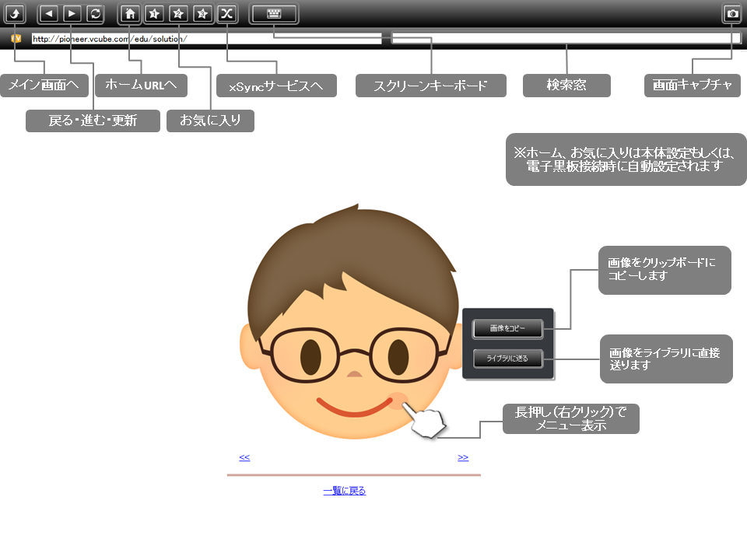Viewport: 747px width, 560px height.
Task: Open favorite number 3 star icon
Action: [x=202, y=13]
